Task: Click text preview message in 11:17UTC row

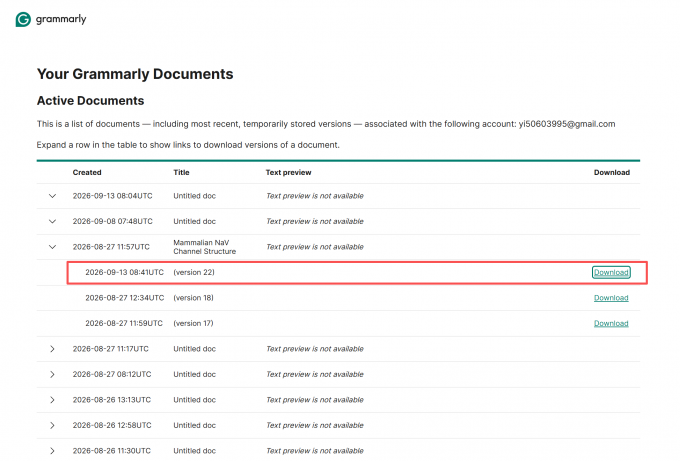Action: pyautogui.click(x=315, y=349)
